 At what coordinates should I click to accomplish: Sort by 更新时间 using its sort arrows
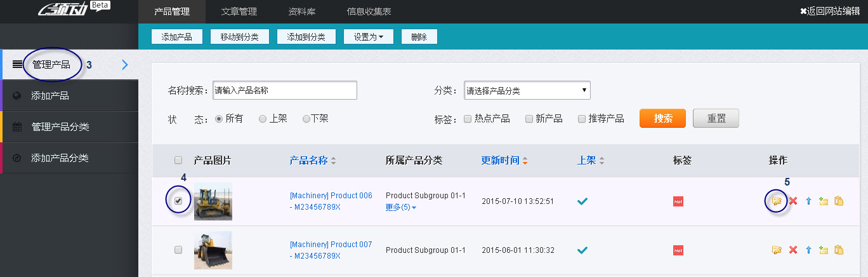(x=525, y=161)
